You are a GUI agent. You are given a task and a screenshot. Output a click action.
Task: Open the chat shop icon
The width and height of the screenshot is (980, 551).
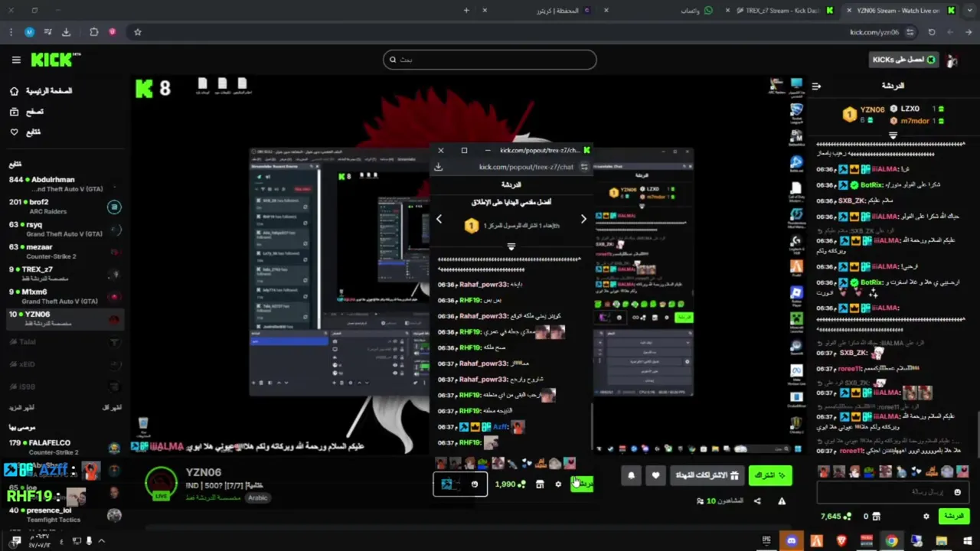pos(877,517)
